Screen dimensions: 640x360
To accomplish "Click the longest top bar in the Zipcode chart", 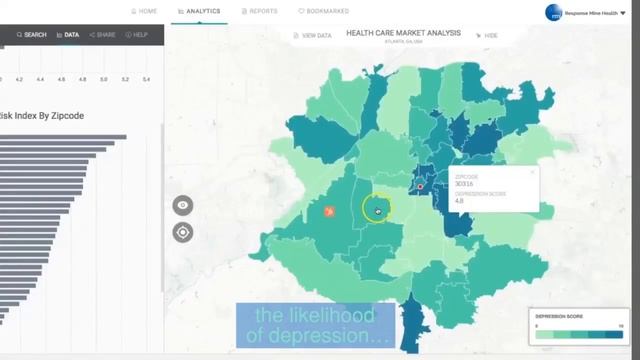I will tap(63, 137).
